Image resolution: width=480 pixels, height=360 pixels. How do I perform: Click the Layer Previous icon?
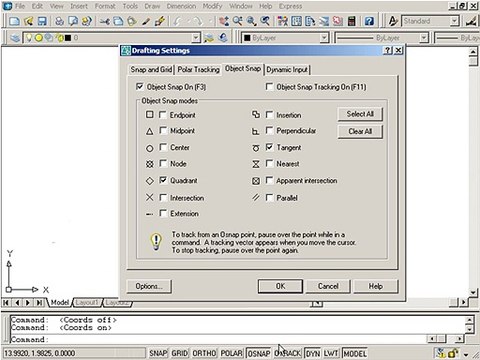223,38
